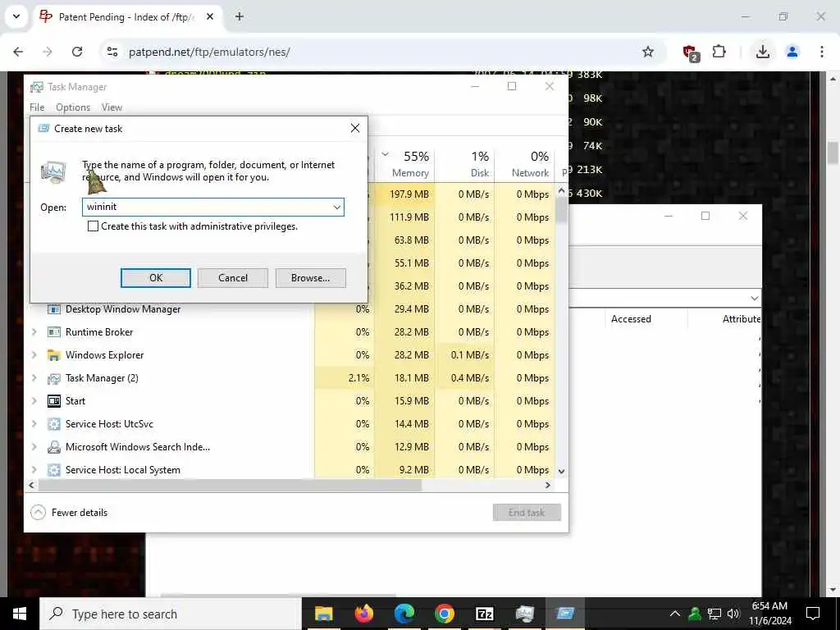Open Task Manager View menu
Viewport: 840px width, 630px height.
(112, 107)
